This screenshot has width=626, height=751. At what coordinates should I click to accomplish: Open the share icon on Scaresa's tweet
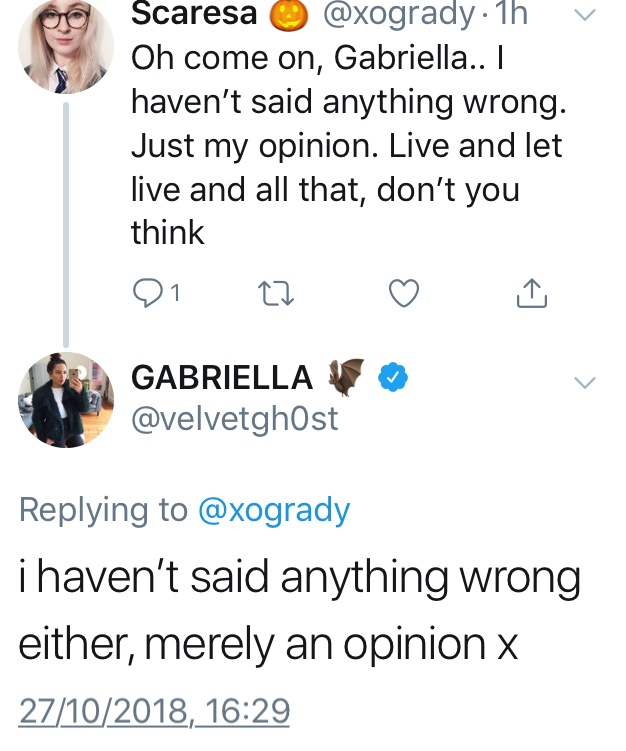pos(531,293)
